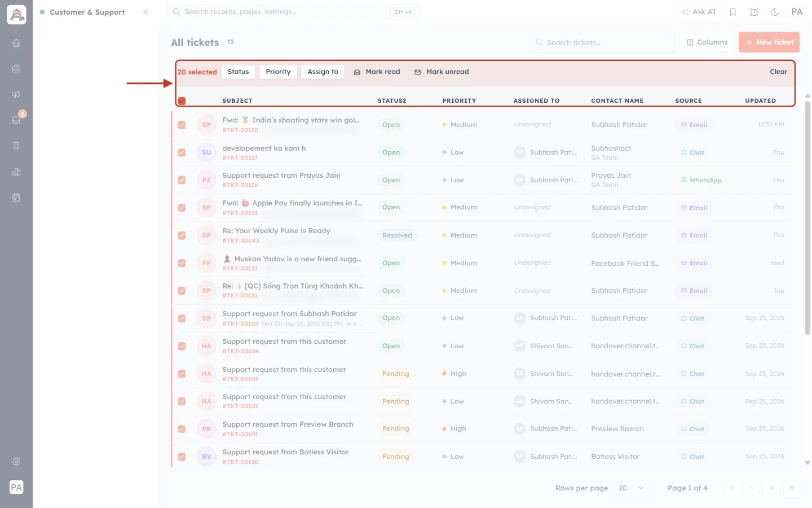Jump to last page double arrow
Screen dimensions: 812x508
[792, 488]
